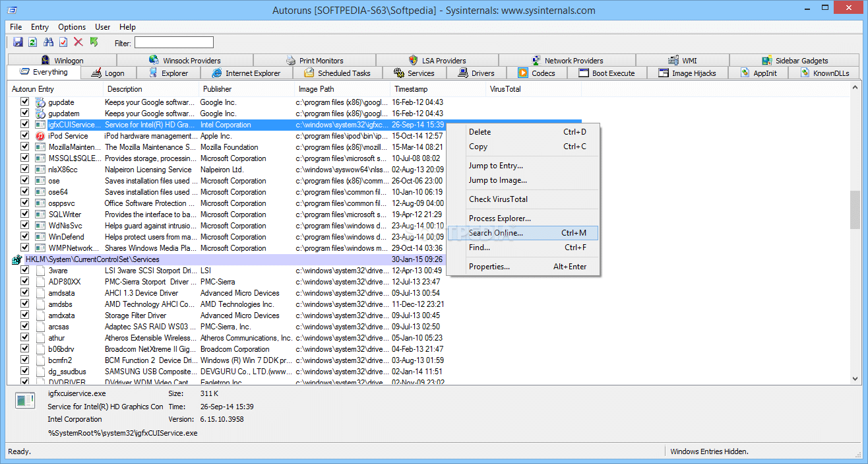Click the iPod Service red icon

pos(40,136)
